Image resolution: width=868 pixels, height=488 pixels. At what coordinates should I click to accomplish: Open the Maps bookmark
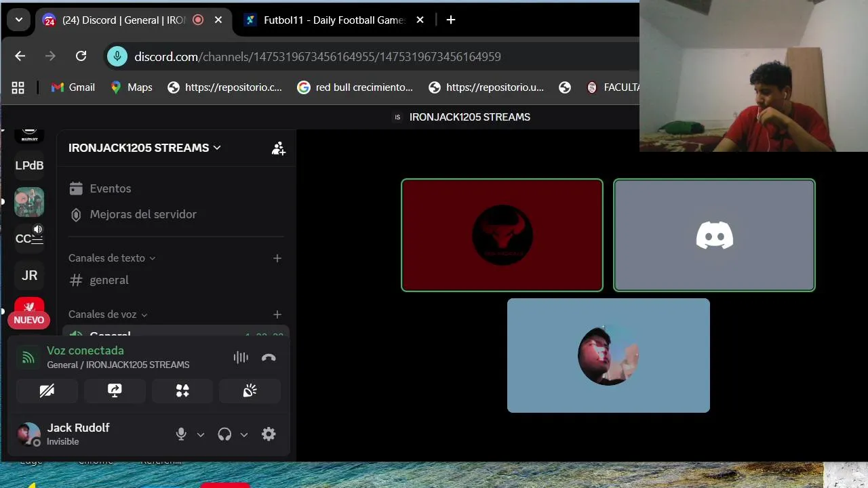132,87
